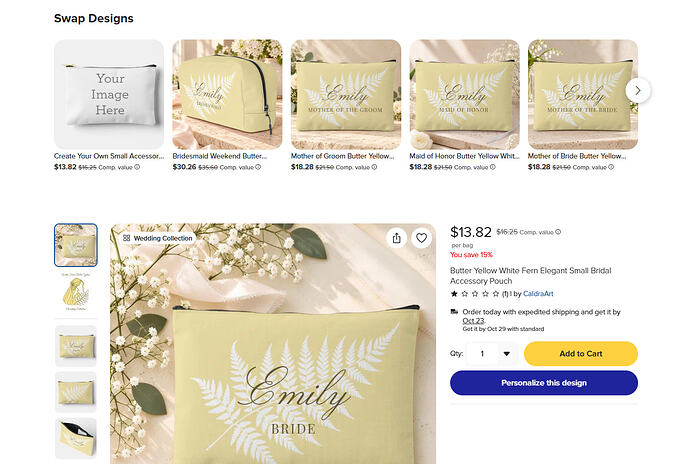Favorite the product with the heart icon
Image resolution: width=690 pixels, height=464 pixels.
[x=422, y=238]
